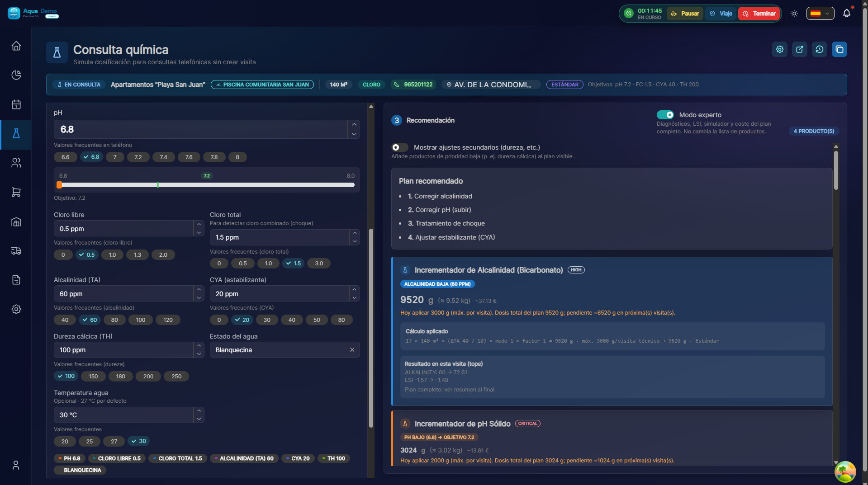Image resolution: width=868 pixels, height=485 pixels.
Task: Decrease Temperatura agua with down arrow
Action: coord(199,419)
